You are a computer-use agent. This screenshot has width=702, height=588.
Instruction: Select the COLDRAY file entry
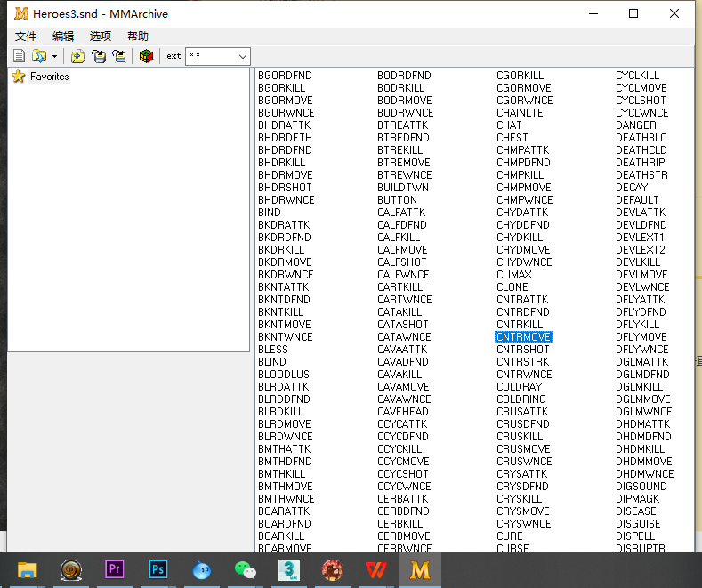click(x=519, y=386)
